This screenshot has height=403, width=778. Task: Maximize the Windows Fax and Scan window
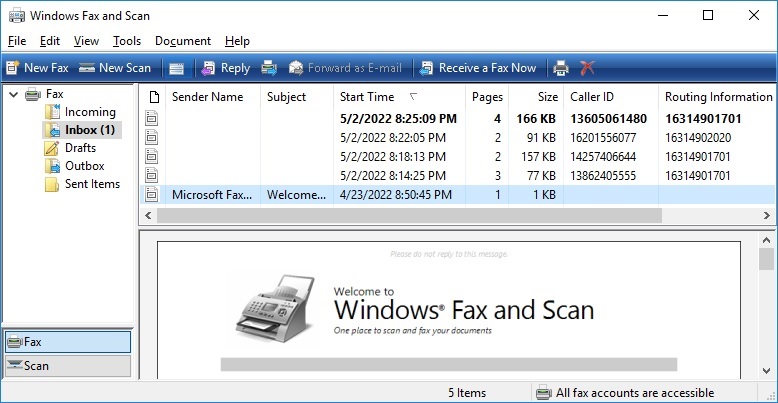(x=708, y=15)
